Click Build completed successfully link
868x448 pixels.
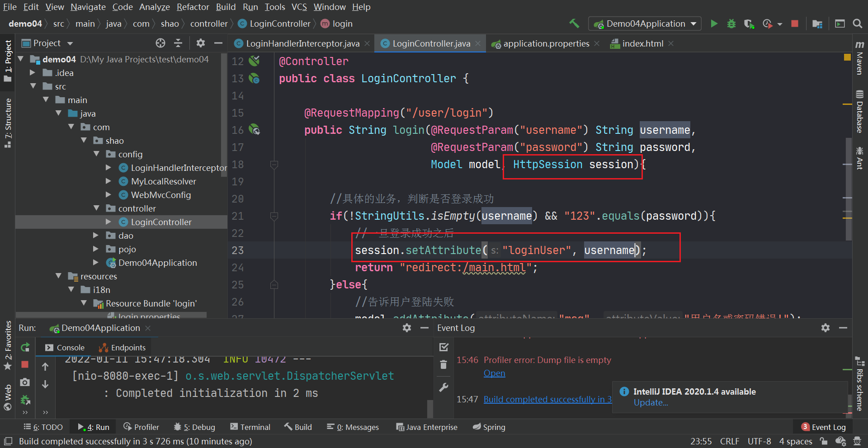pos(547,399)
